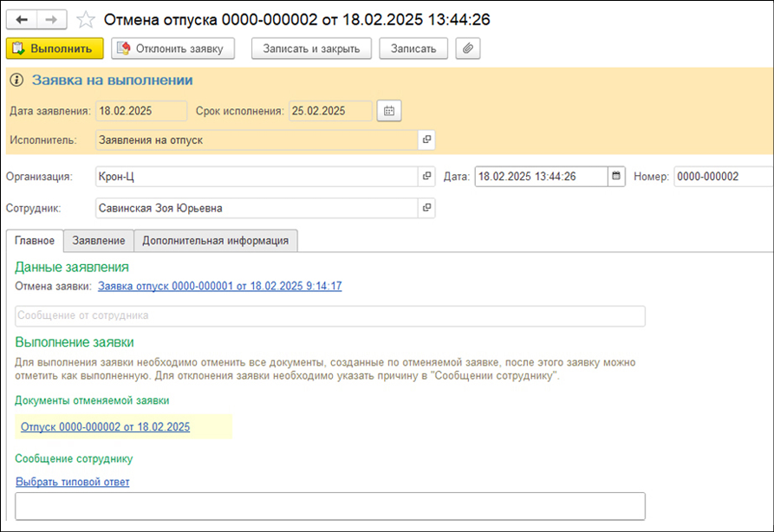
Task: Select the Главное tab
Action: coord(35,241)
